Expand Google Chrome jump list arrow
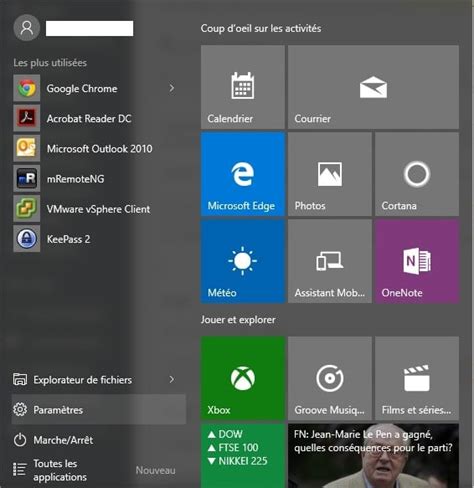This screenshot has height=488, width=474. tap(172, 88)
